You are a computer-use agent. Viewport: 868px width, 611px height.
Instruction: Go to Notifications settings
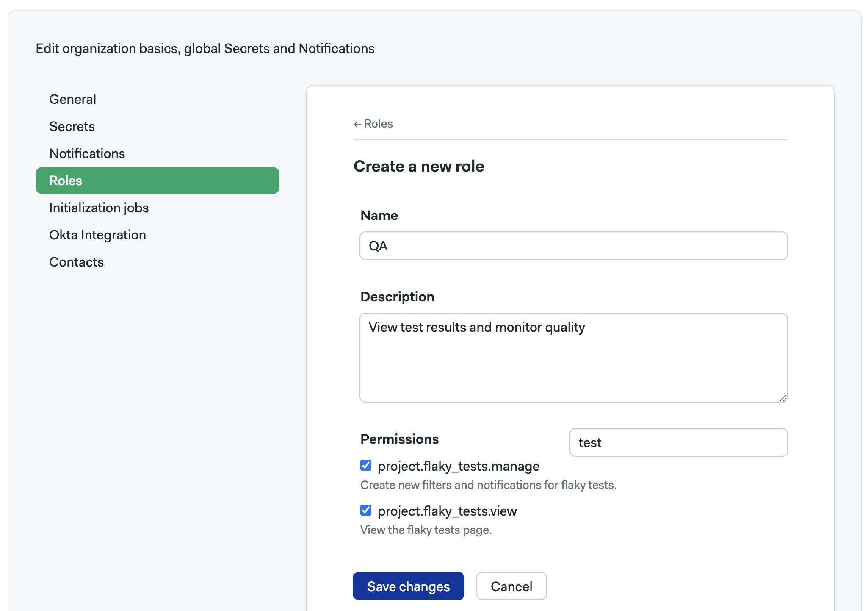coord(87,153)
